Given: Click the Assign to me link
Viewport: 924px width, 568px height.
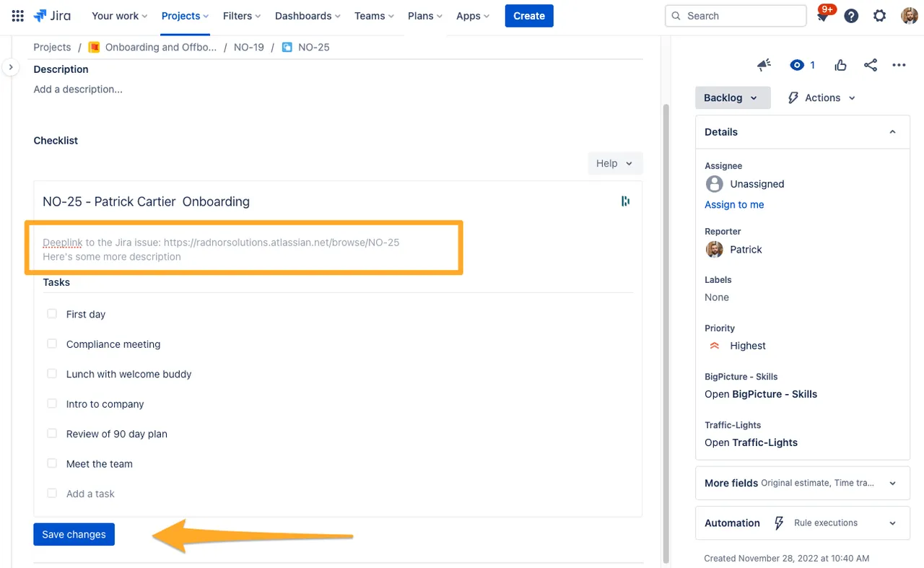Looking at the screenshot, I should (x=734, y=205).
